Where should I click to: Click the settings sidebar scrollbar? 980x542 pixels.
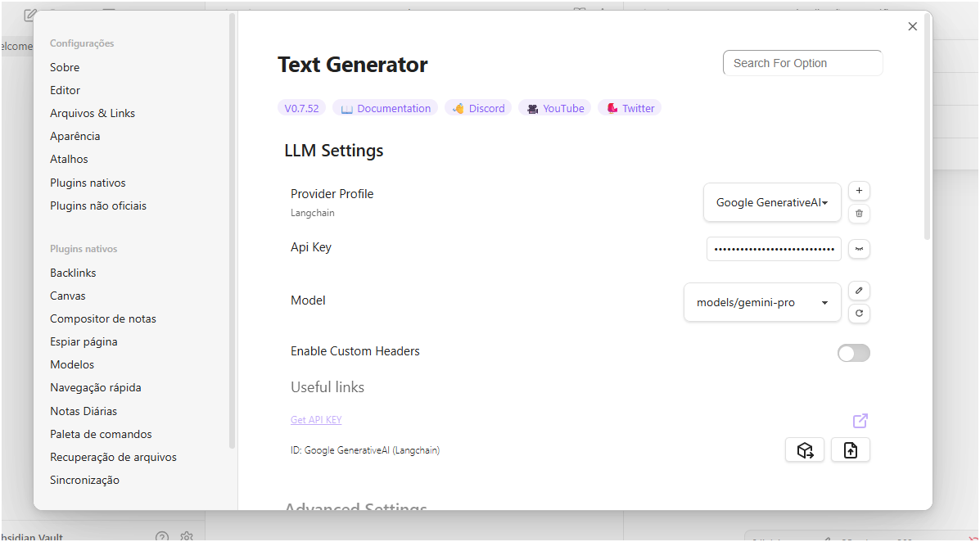232,232
